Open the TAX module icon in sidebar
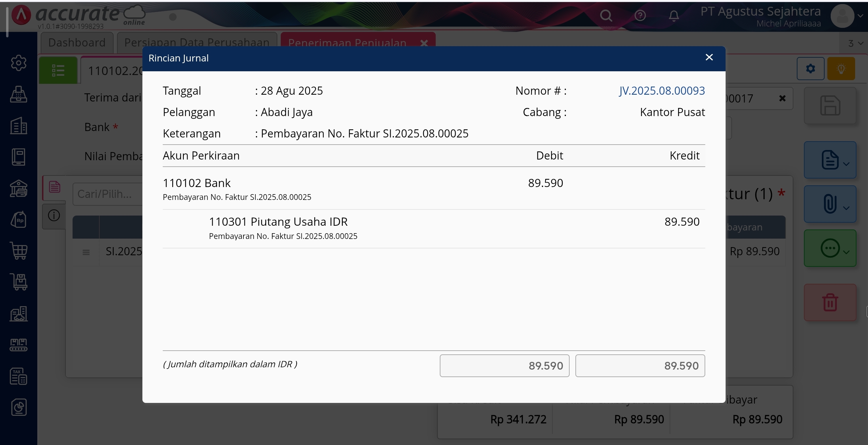This screenshot has height=445, width=868. (19, 376)
